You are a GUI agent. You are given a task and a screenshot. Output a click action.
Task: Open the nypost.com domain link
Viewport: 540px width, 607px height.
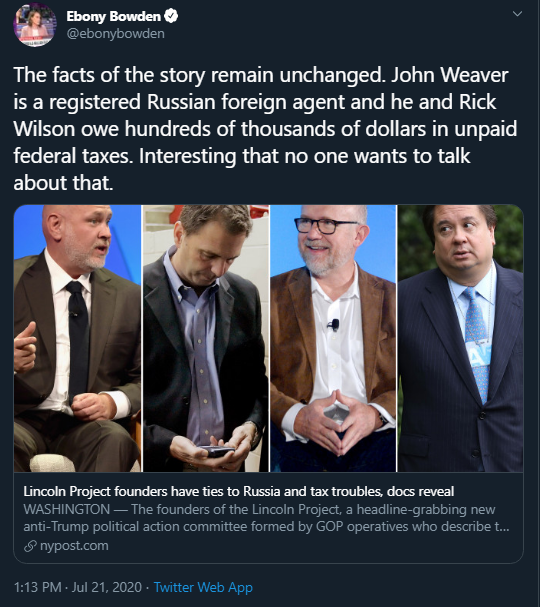(74, 546)
